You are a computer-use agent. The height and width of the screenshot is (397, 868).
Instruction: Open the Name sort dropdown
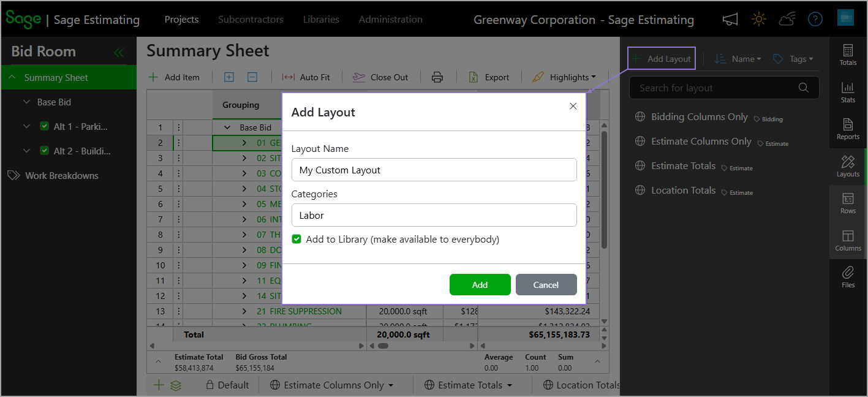click(738, 59)
